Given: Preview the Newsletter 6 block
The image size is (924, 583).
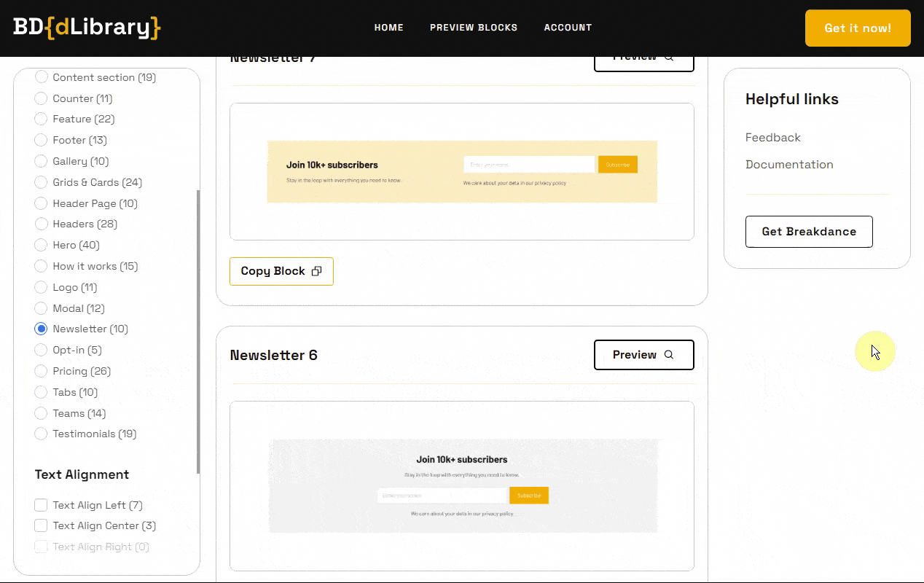Looking at the screenshot, I should point(644,355).
